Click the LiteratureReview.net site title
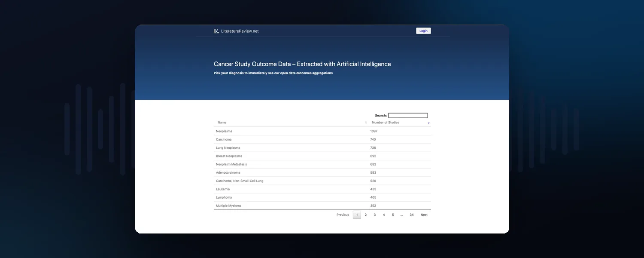Image resolution: width=644 pixels, height=258 pixels. point(240,31)
